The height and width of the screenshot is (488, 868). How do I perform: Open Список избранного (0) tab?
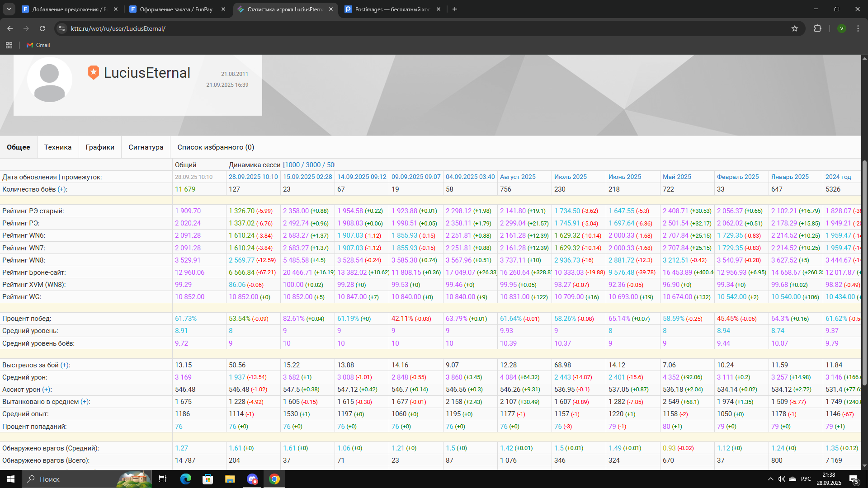tap(216, 147)
